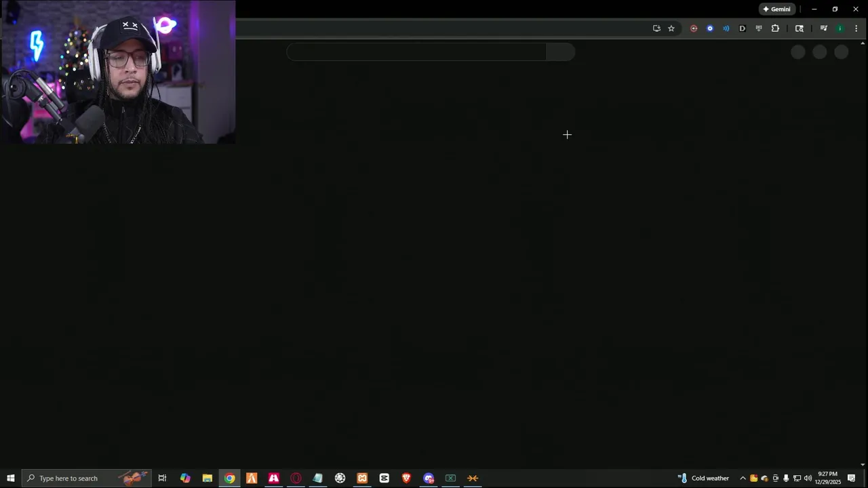Click the cloud tray icon
Screen dimensions: 868x488
point(764,479)
